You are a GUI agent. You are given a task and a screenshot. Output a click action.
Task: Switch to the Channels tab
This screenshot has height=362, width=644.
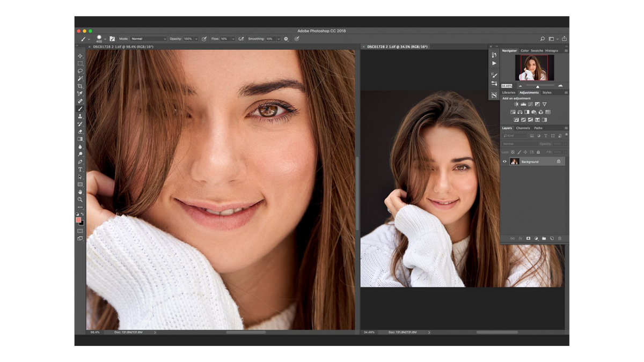(523, 128)
